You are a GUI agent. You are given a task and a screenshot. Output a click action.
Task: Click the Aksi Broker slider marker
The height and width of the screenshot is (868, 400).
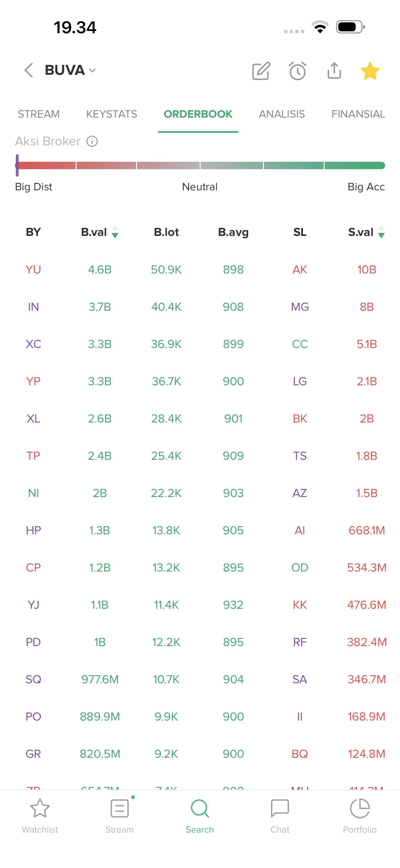(x=17, y=165)
